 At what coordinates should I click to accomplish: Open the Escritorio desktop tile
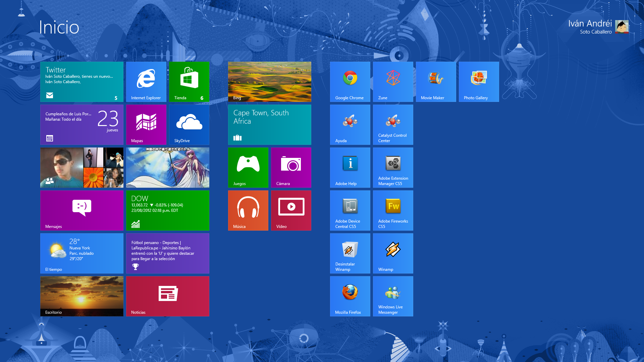[82, 296]
